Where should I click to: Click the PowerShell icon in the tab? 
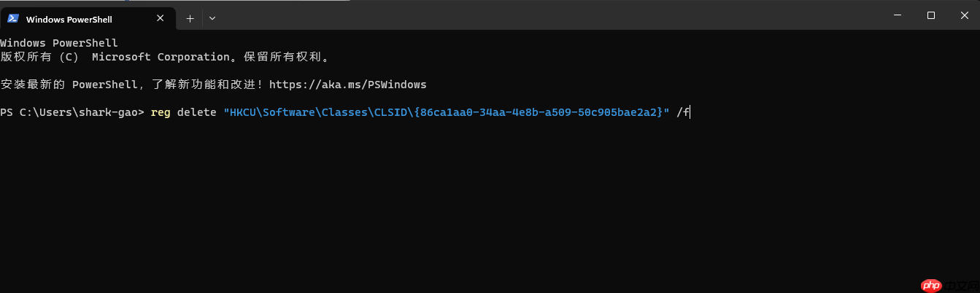pyautogui.click(x=13, y=19)
